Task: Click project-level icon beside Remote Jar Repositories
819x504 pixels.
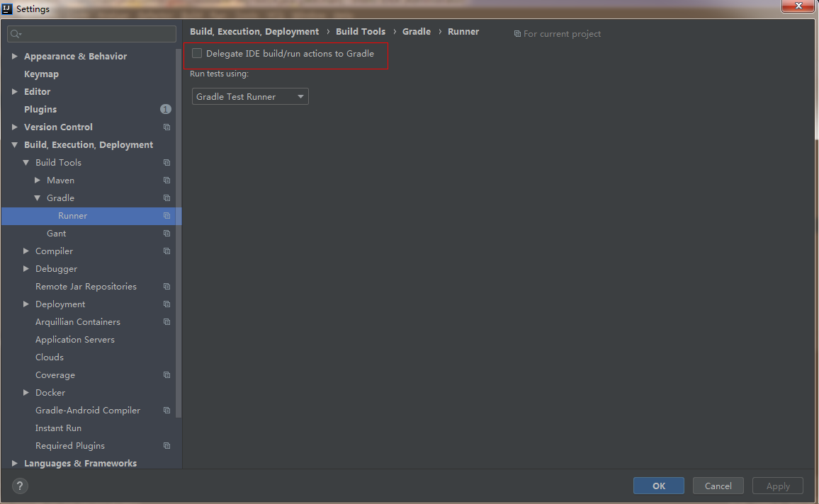Action: (x=166, y=287)
